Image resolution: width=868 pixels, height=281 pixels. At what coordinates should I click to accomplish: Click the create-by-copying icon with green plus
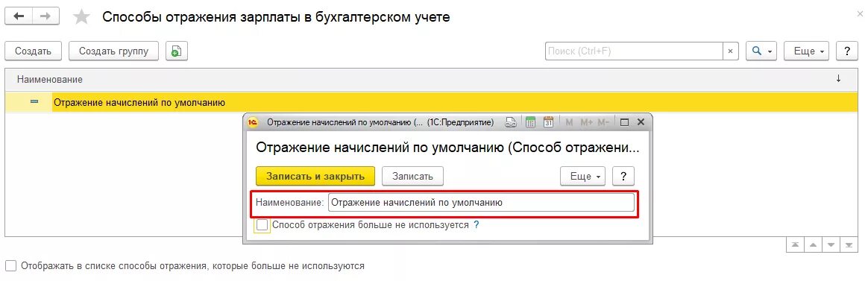point(176,51)
